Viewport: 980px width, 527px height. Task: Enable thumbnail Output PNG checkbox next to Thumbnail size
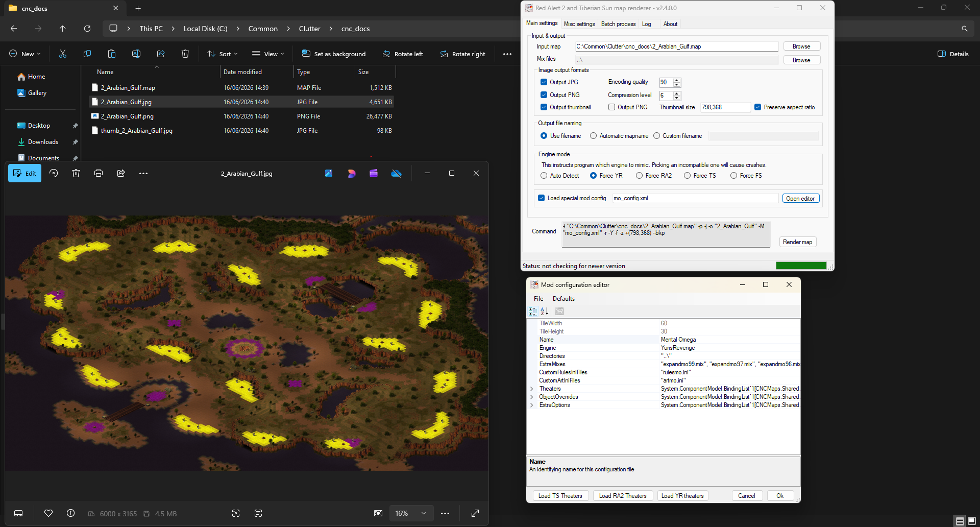(x=611, y=107)
